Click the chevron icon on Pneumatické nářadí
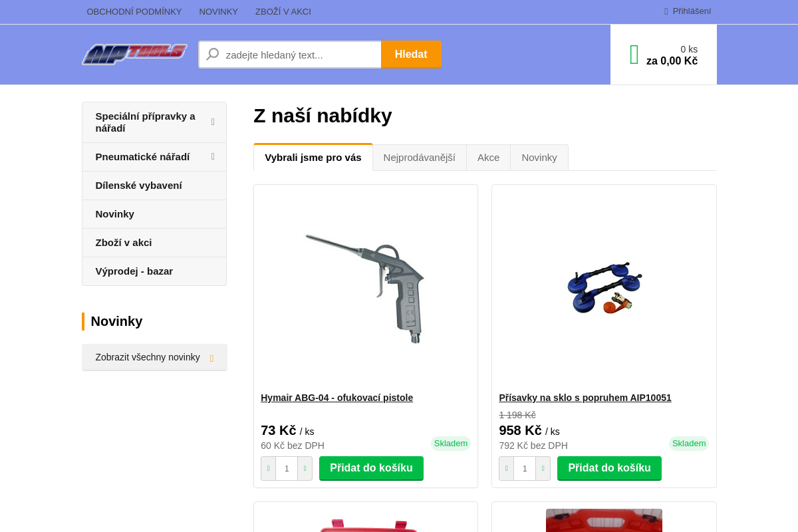The image size is (798, 532). pyautogui.click(x=213, y=156)
